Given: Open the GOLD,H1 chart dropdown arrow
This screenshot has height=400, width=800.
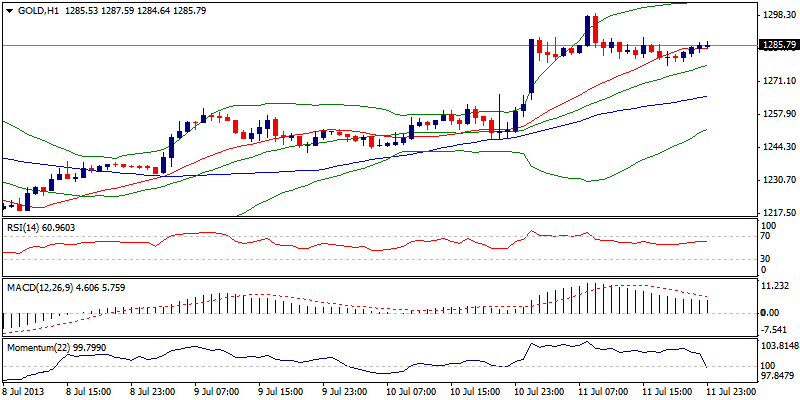Looking at the screenshot, I should [x=8, y=10].
